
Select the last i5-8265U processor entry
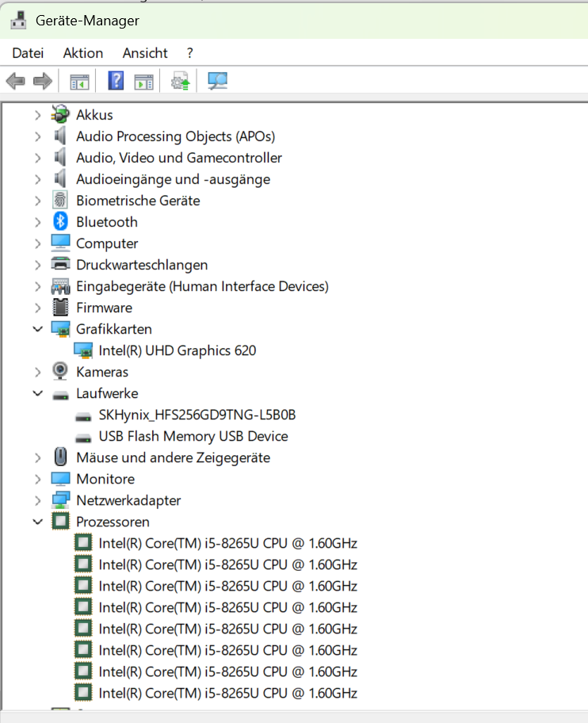[227, 693]
